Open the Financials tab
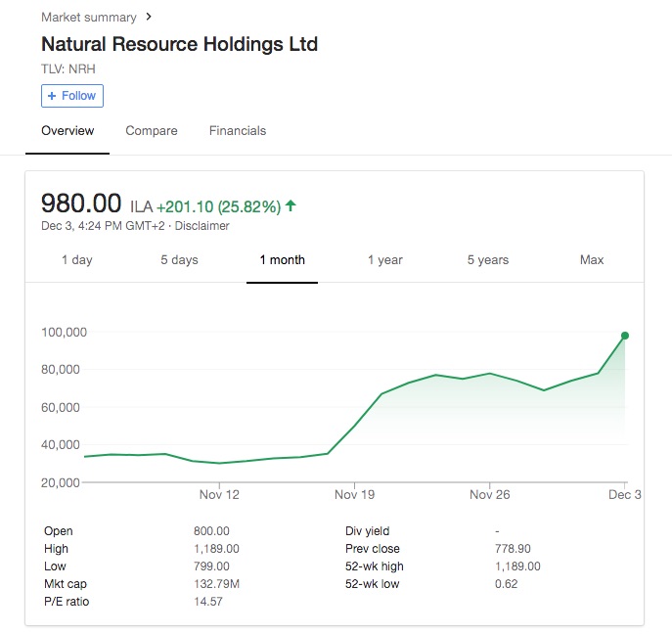This screenshot has height=634, width=672. pyautogui.click(x=238, y=131)
